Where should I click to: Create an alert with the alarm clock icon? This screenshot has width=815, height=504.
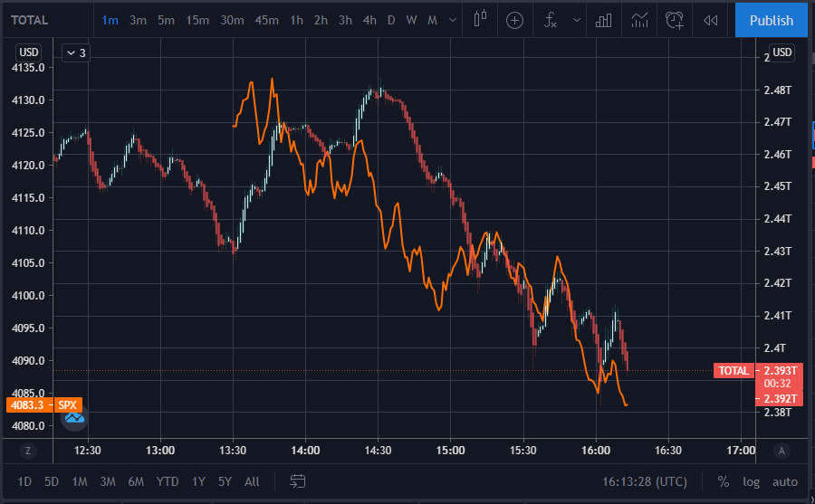click(674, 20)
